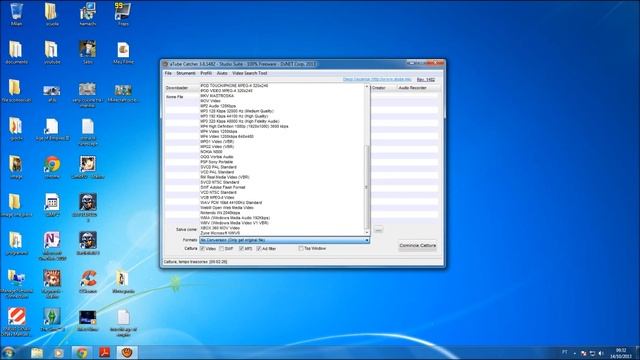
Task: Open the File menu in aTube Catcher
Action: click(x=168, y=73)
